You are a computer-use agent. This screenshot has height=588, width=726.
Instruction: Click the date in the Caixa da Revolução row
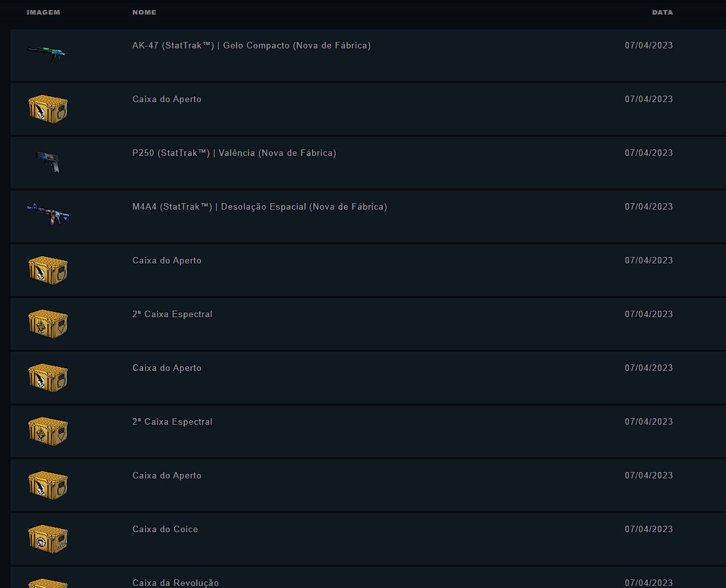(648, 583)
